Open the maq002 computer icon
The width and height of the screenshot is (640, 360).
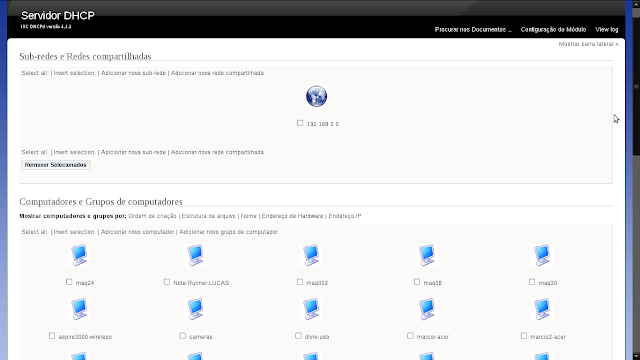(x=311, y=255)
